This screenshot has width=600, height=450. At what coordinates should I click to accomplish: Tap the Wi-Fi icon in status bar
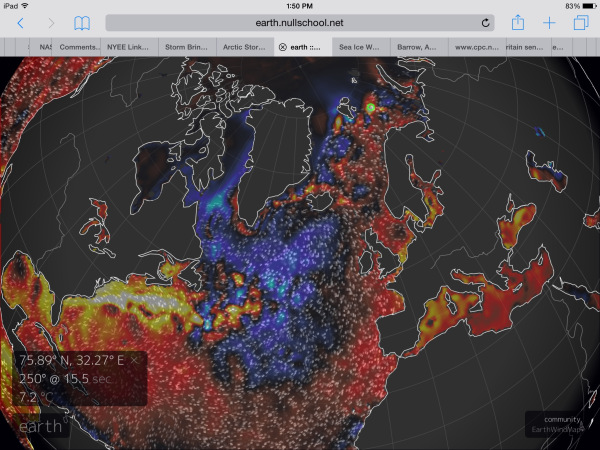(x=25, y=6)
